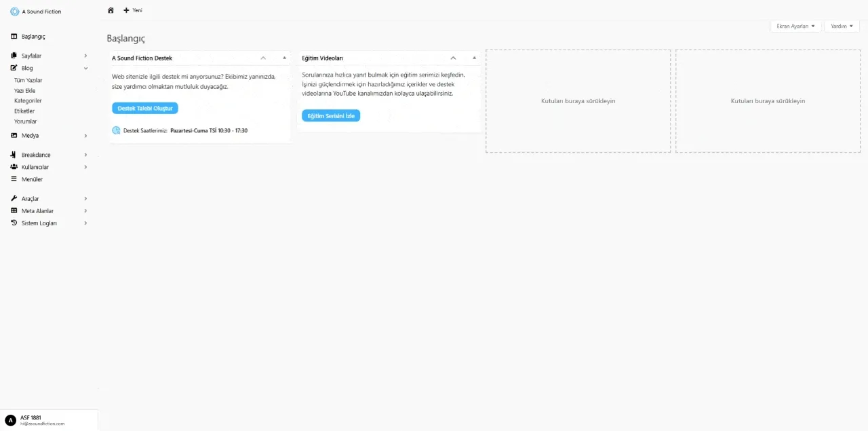Click the Breakdance builder icon
868x431 pixels.
click(13, 155)
